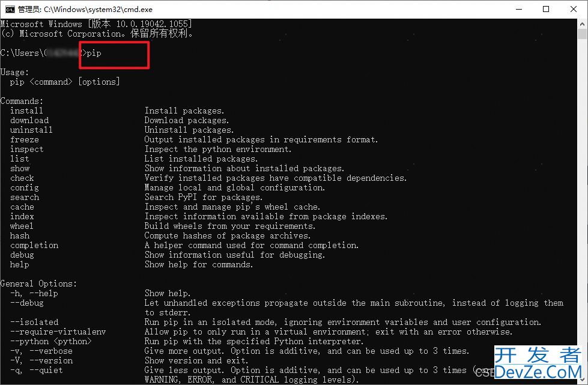588x385 pixels.
Task: Click 'Install packages.' description
Action: (184, 111)
